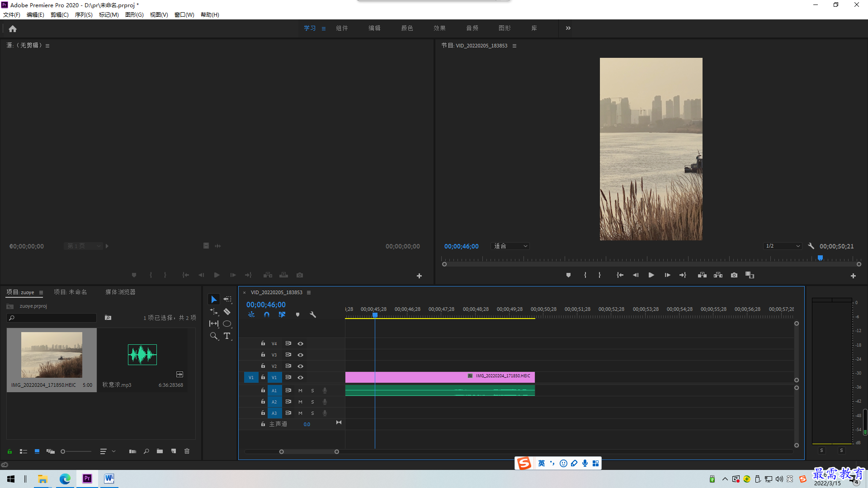Select the Ripple Edit tool
868x488 pixels.
pyautogui.click(x=214, y=312)
